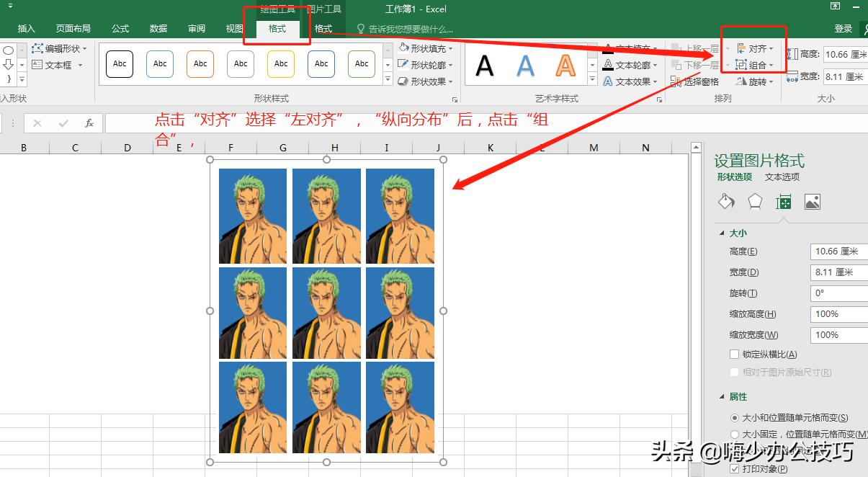The width and height of the screenshot is (868, 477).
Task: Open 文本轮廓 text outline options
Action: point(630,65)
